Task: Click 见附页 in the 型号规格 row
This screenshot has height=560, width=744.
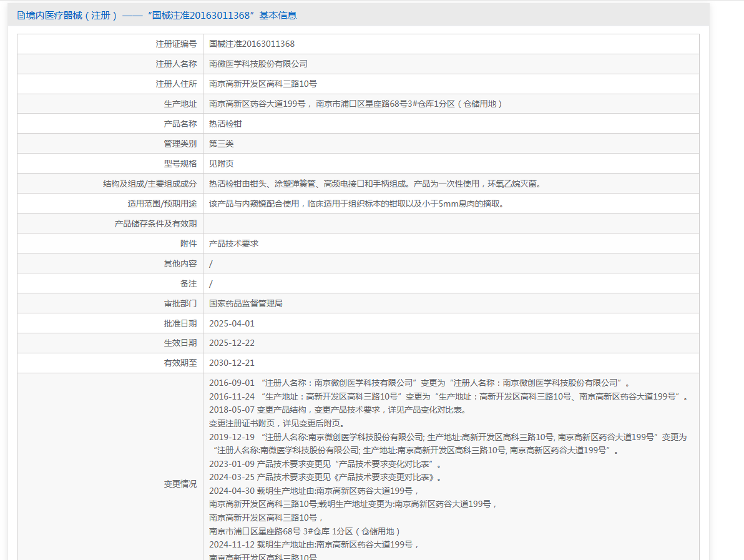Action: click(x=221, y=164)
